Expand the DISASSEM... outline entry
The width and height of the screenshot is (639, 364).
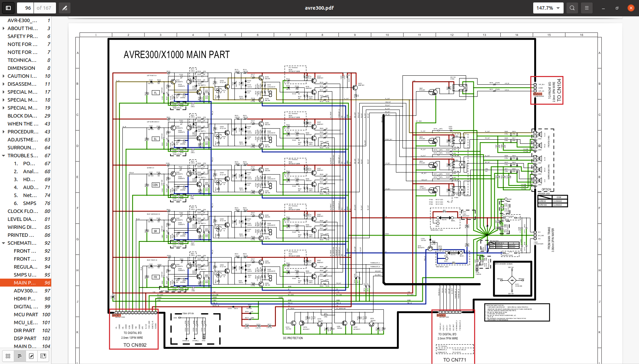pos(3,84)
